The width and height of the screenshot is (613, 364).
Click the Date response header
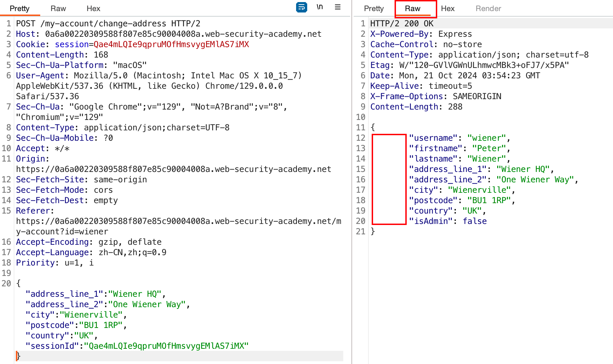(455, 76)
